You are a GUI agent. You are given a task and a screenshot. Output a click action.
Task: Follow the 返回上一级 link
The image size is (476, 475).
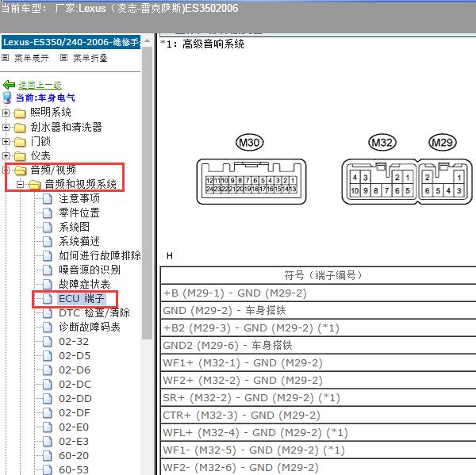[40, 85]
